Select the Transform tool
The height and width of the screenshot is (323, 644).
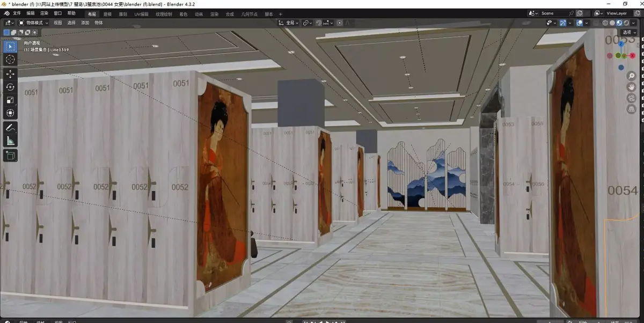point(10,113)
